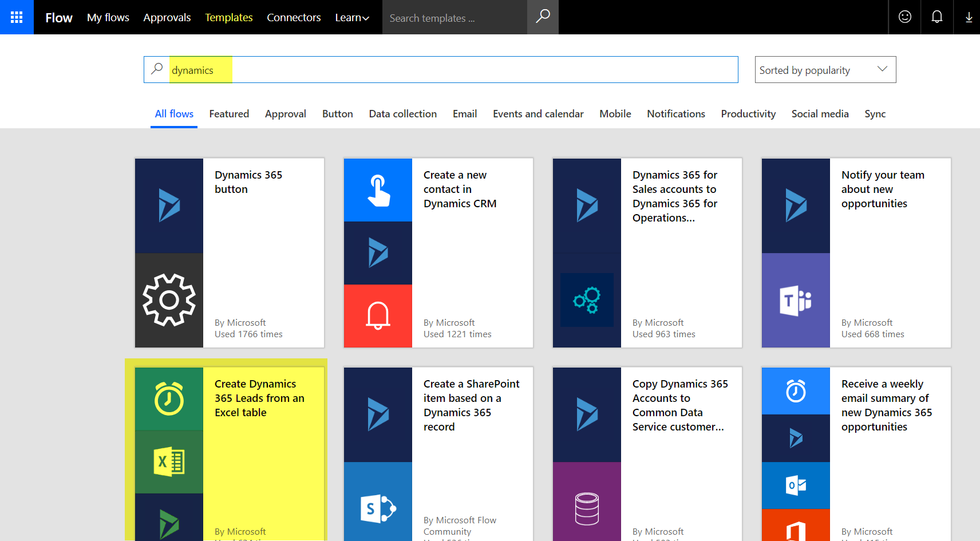The width and height of the screenshot is (980, 541).
Task: Click the Flow home link
Action: coord(59,18)
